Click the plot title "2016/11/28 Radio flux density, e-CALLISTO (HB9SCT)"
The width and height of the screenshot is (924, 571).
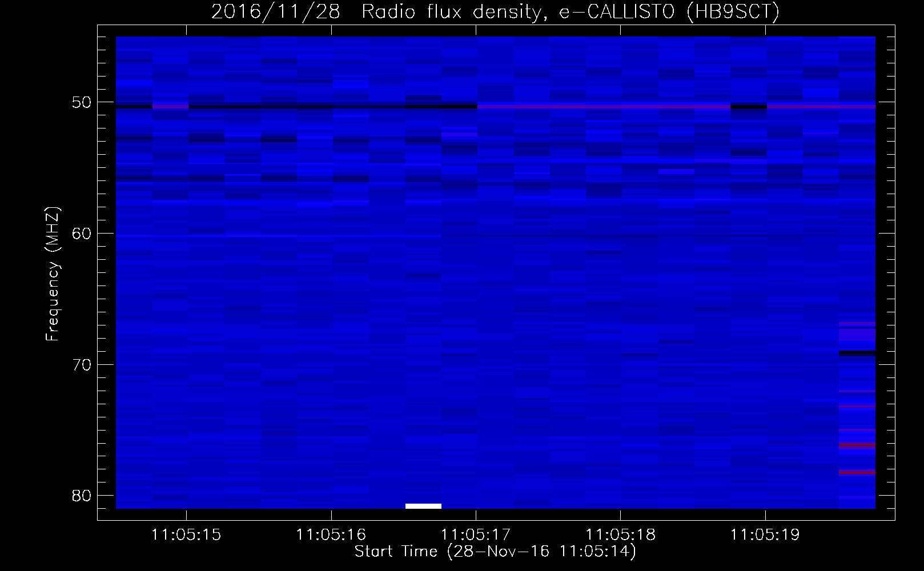495,11
